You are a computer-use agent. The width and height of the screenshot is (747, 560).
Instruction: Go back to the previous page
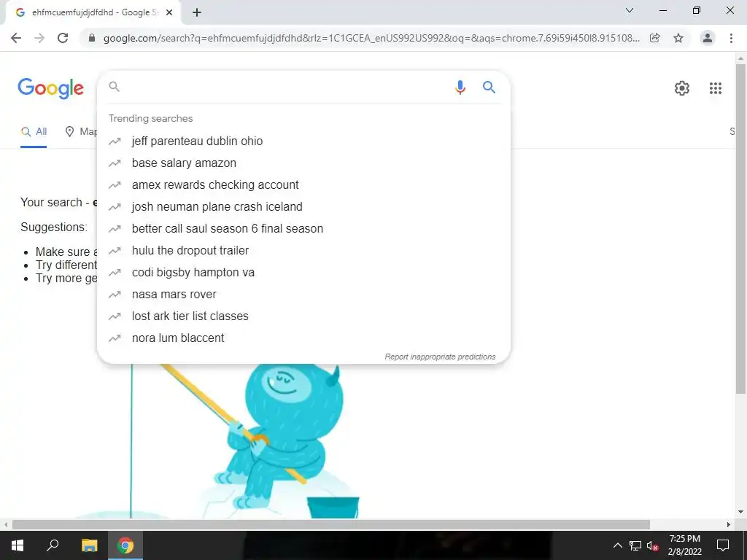click(x=16, y=38)
